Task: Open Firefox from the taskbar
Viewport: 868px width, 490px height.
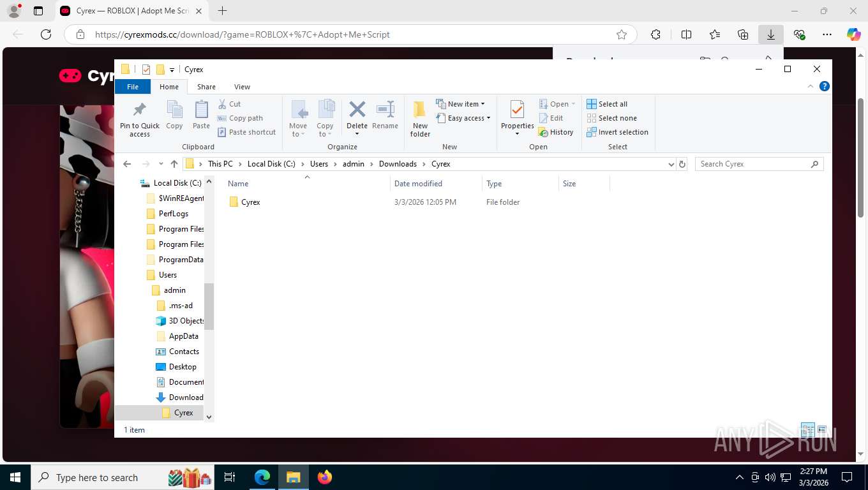Action: point(325,477)
